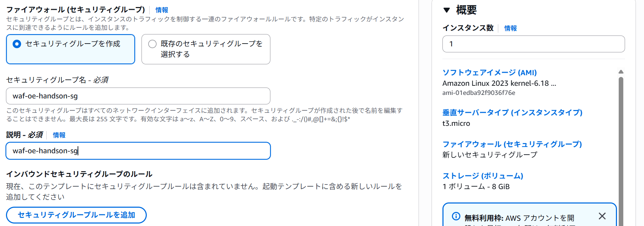Open ソフトウェアイメージ (AMI) summary link
644x226 pixels.
pos(489,72)
